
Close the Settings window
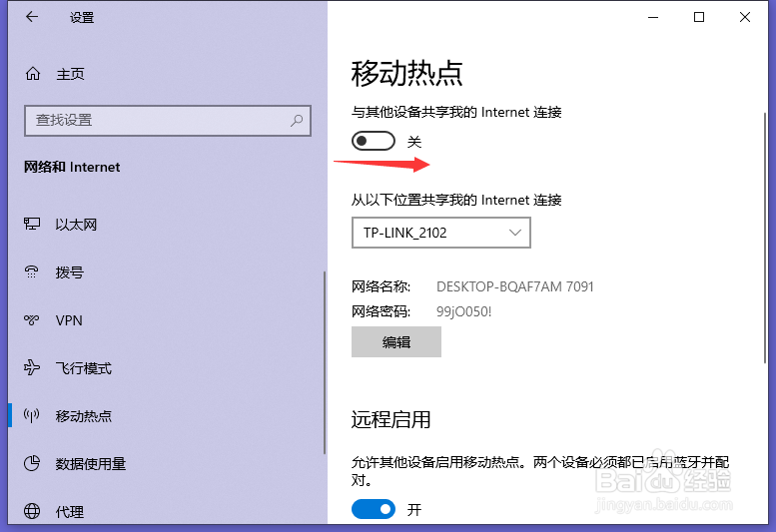tap(745, 17)
